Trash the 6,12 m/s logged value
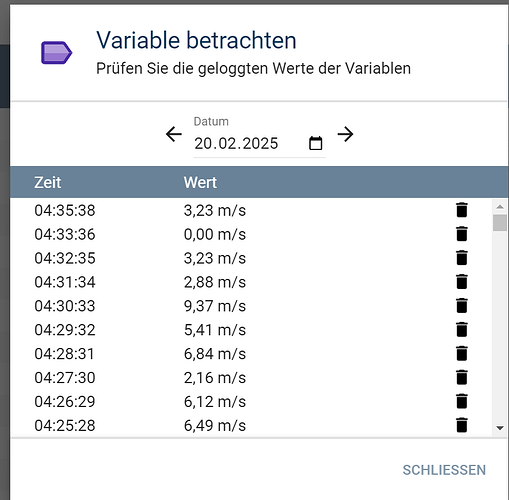The width and height of the screenshot is (509, 500). coord(462,401)
